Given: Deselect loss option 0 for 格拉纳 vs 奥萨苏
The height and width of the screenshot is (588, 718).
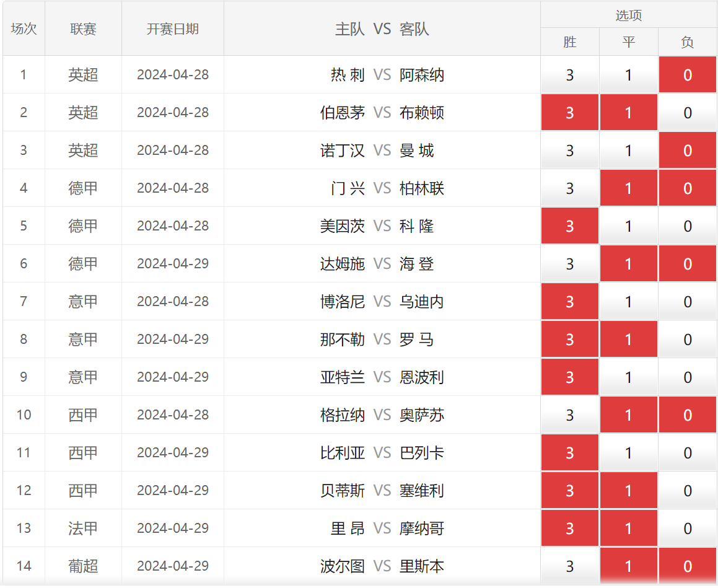Looking at the screenshot, I should click(687, 415).
